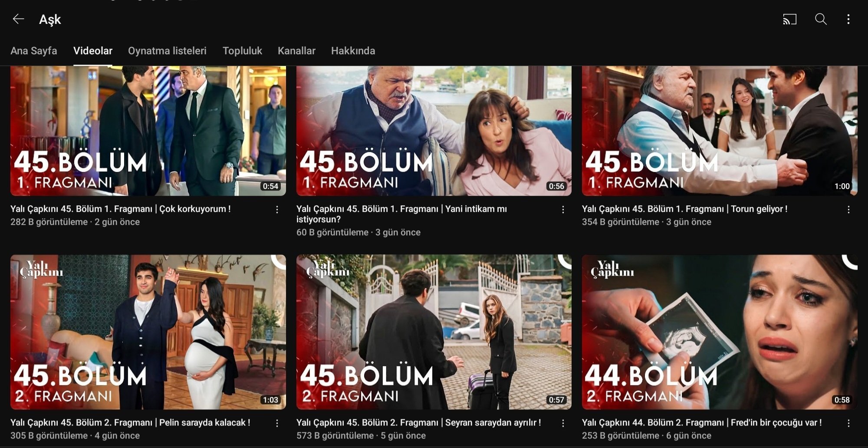Show the Hakkında tab
Viewport: 868px width, 448px height.
tap(353, 51)
